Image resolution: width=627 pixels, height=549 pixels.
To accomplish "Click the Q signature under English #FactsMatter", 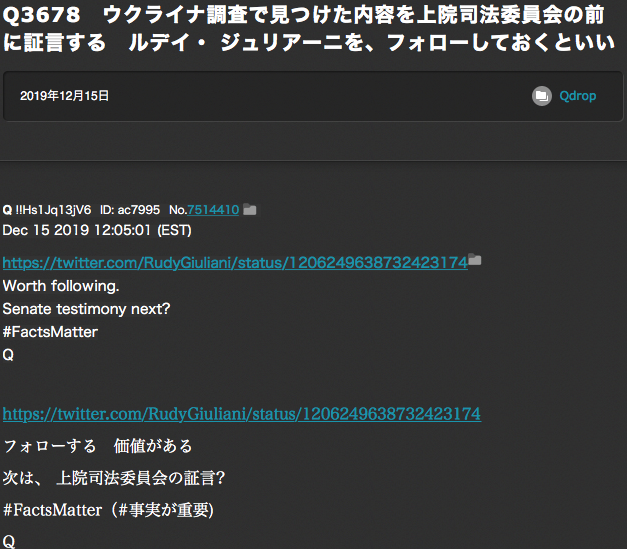I will [x=8, y=355].
